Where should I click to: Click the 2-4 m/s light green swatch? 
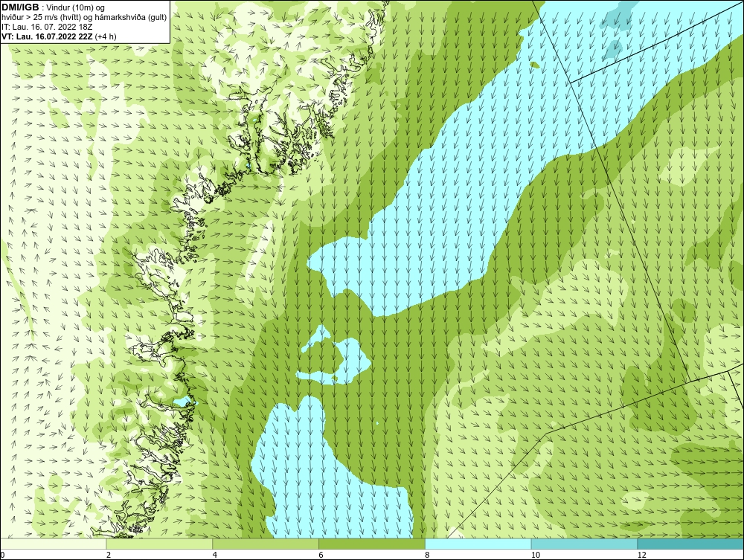coord(159,544)
